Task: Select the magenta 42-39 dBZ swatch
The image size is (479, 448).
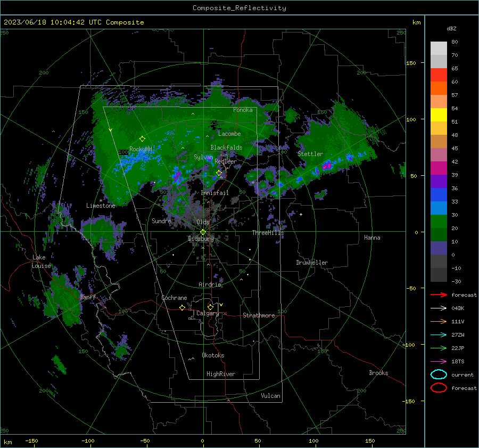Action: tap(439, 168)
